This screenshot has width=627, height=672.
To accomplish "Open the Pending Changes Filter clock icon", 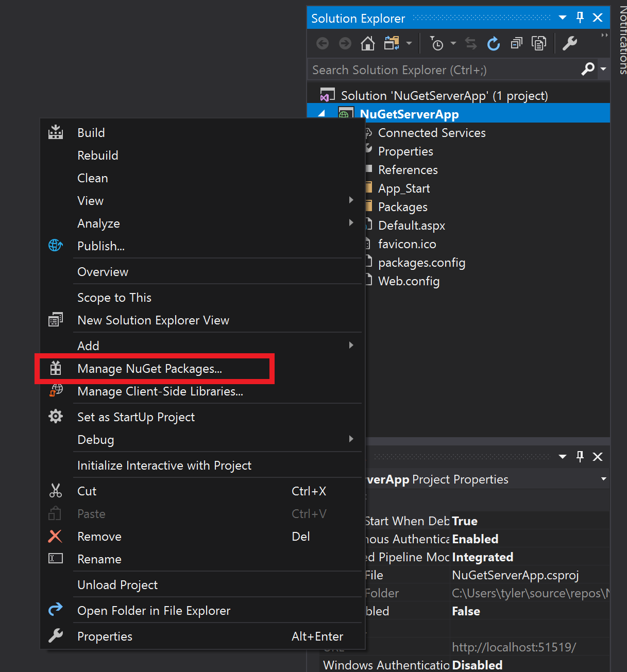I will [436, 44].
